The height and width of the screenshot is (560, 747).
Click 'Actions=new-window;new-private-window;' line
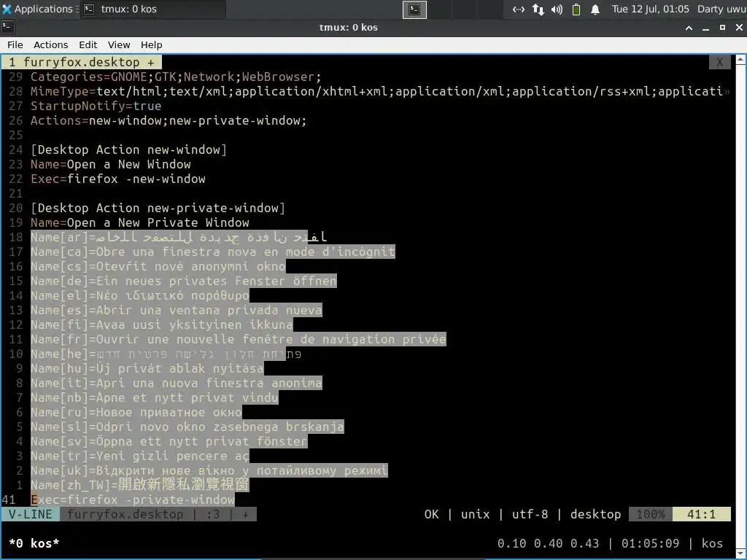(x=169, y=120)
